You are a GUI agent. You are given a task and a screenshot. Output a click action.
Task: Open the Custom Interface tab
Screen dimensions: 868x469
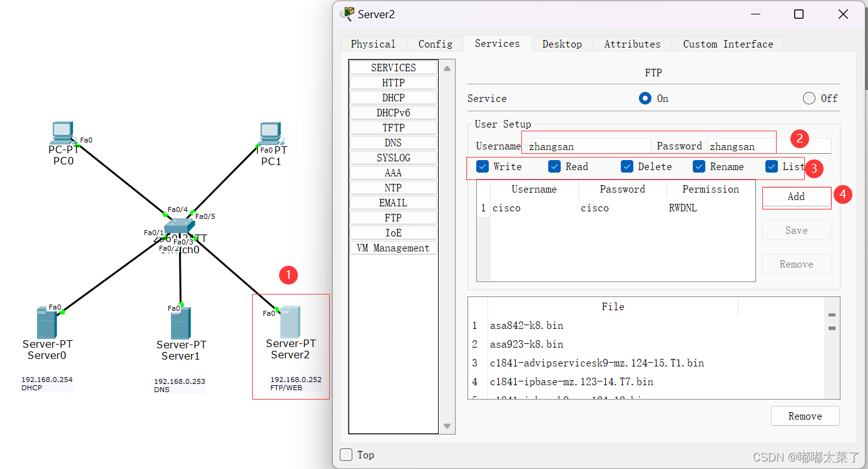pyautogui.click(x=728, y=44)
